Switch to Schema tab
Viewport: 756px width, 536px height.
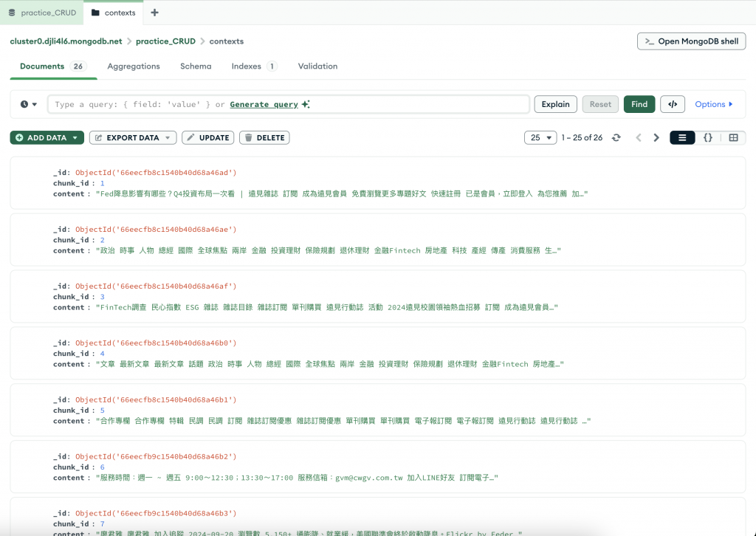coord(196,66)
